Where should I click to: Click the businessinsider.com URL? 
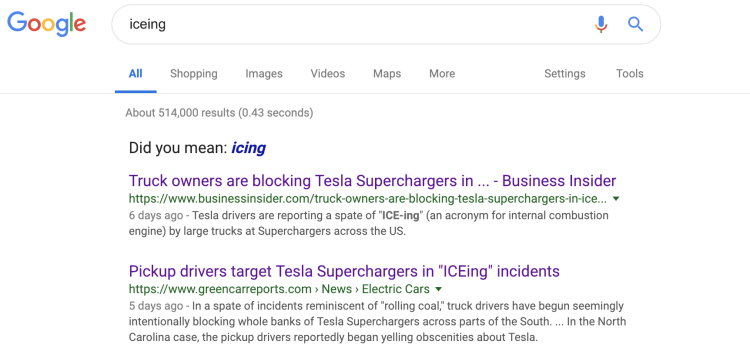(x=368, y=198)
